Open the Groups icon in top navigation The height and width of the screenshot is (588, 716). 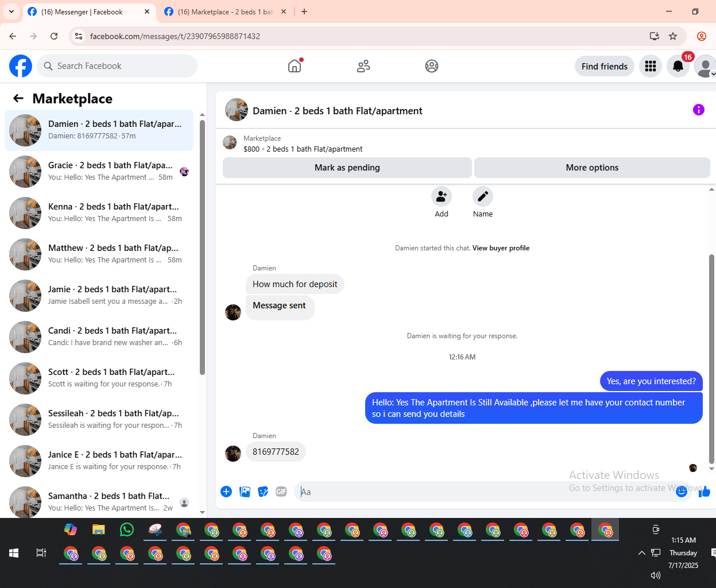pyautogui.click(x=432, y=66)
